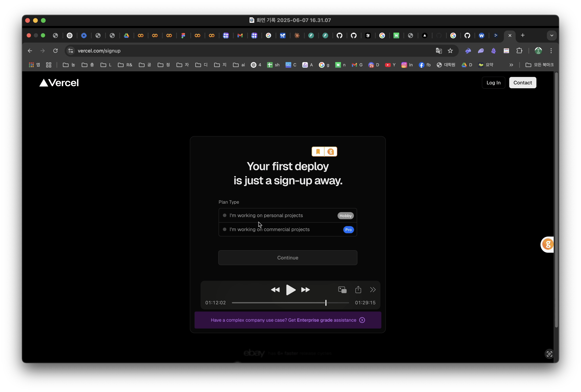Expand the QuickTime more-options double chevron
Screen dimensions: 581x392
tap(373, 290)
